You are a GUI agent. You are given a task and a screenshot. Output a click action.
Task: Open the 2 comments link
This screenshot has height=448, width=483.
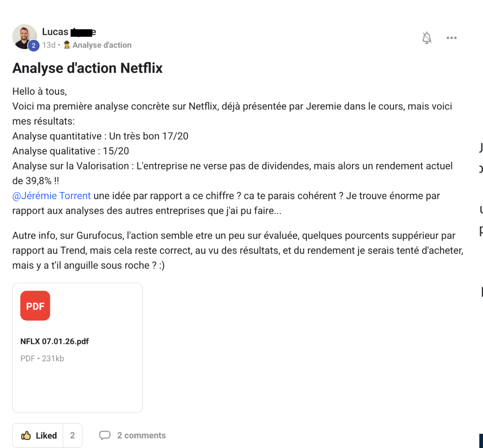(x=141, y=436)
